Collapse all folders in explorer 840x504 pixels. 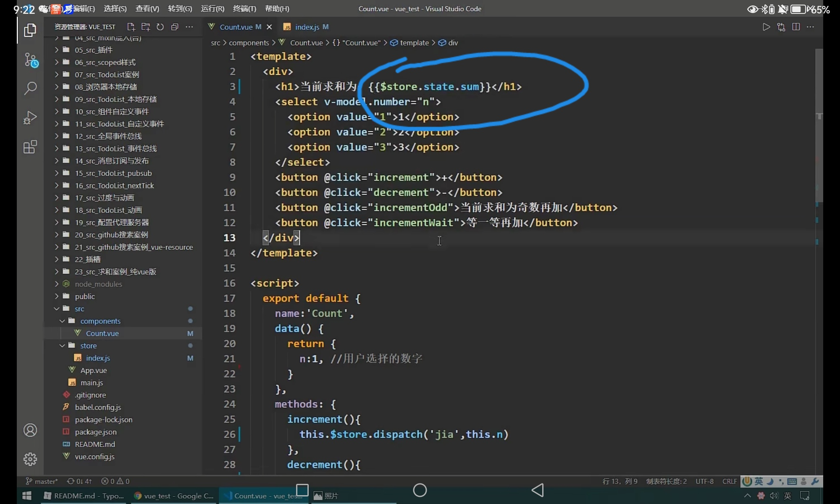pos(175,27)
